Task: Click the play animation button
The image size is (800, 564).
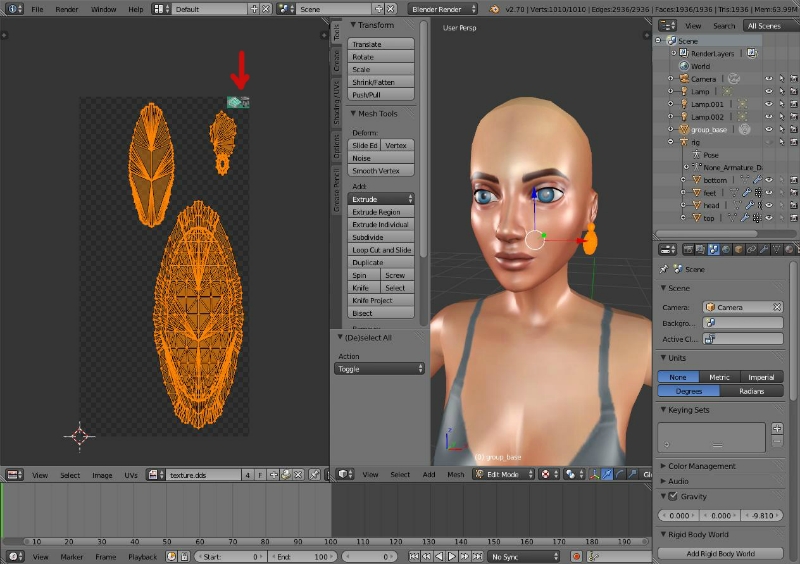Action: point(452,556)
